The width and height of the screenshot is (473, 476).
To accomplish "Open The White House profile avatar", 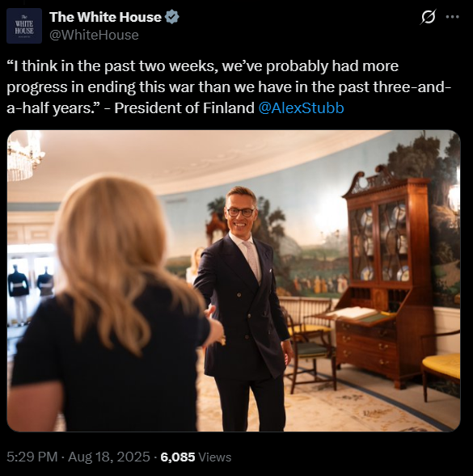I will click(24, 26).
